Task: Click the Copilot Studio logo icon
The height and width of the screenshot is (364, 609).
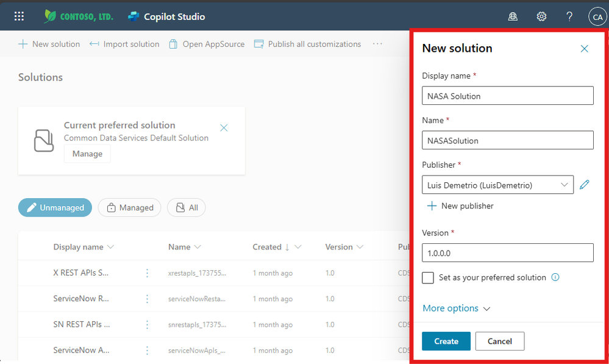Action: coord(134,16)
